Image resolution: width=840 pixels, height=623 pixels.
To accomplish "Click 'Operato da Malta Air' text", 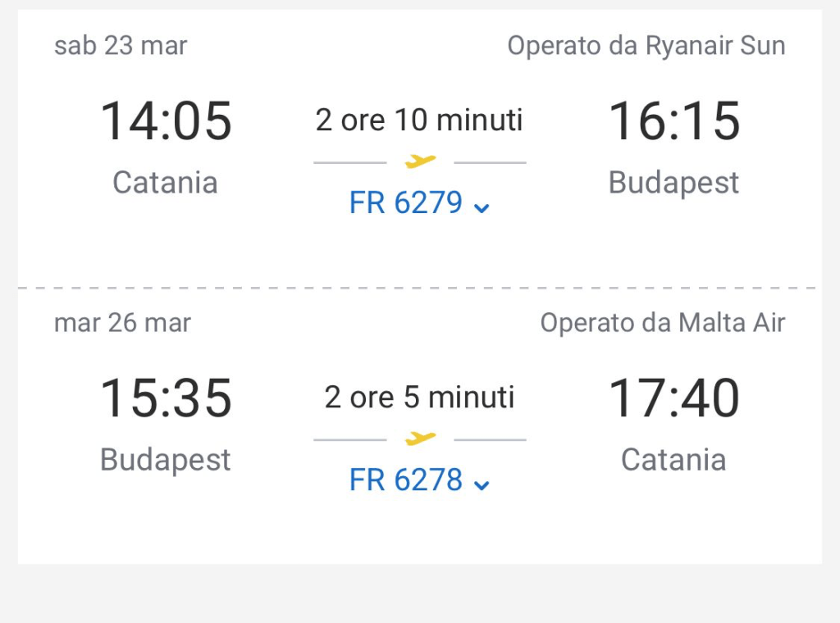I will pyautogui.click(x=663, y=323).
